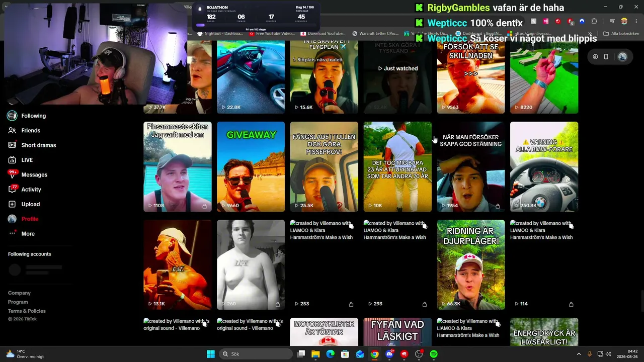
Task: Open OBS Studio from the taskbar
Action: coord(419,354)
